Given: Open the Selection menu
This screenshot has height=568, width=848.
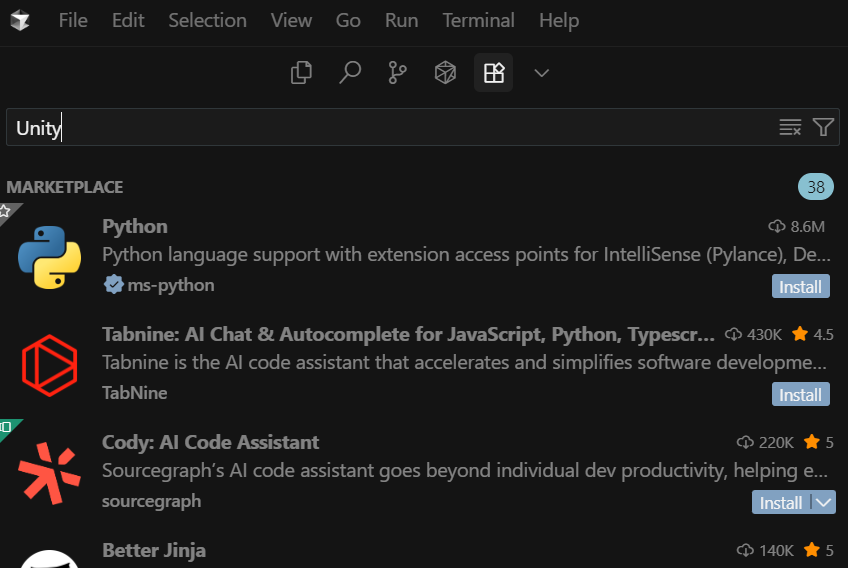Looking at the screenshot, I should click(206, 20).
